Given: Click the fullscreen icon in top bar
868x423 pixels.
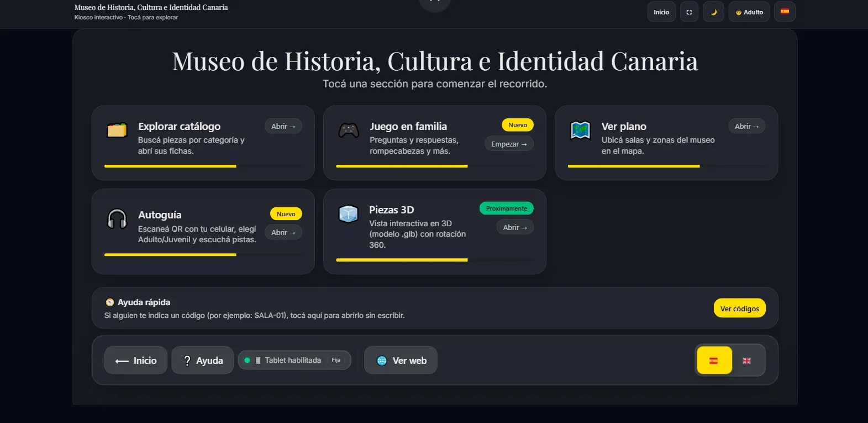Looking at the screenshot, I should pyautogui.click(x=689, y=12).
